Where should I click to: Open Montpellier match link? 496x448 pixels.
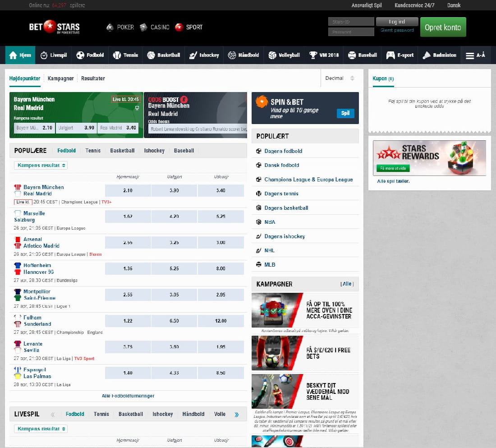pyautogui.click(x=37, y=291)
